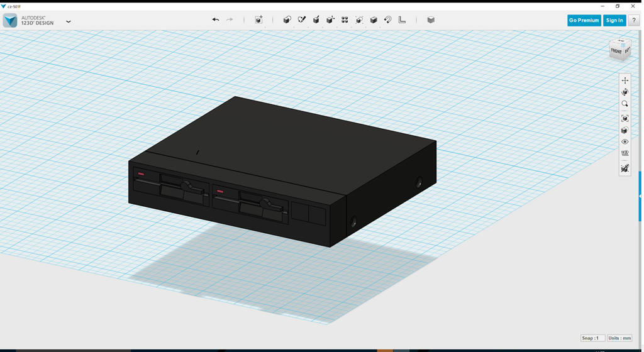Open the Material tool cube icon
The image size is (644, 352).
click(431, 20)
